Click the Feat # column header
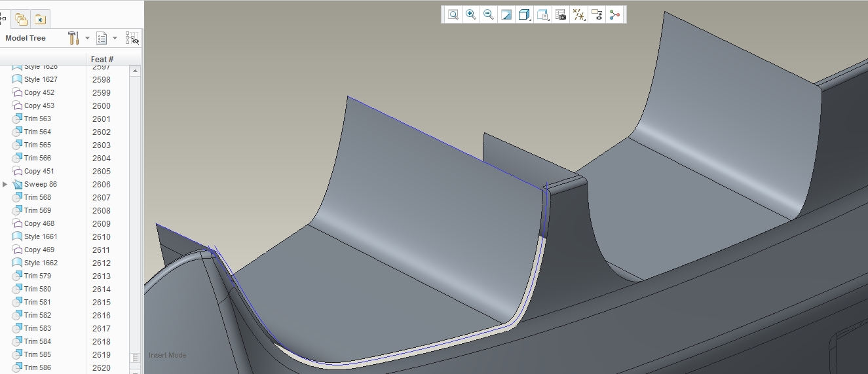 coord(102,60)
